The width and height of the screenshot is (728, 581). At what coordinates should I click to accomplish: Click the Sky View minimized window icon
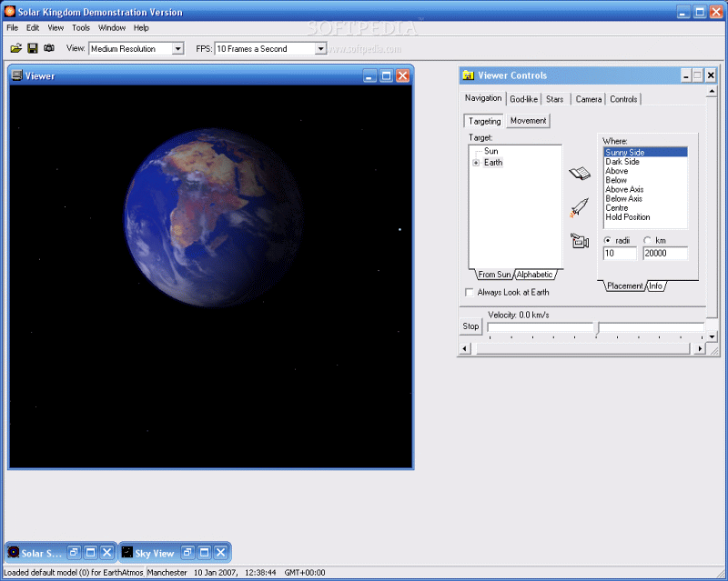coord(126,552)
